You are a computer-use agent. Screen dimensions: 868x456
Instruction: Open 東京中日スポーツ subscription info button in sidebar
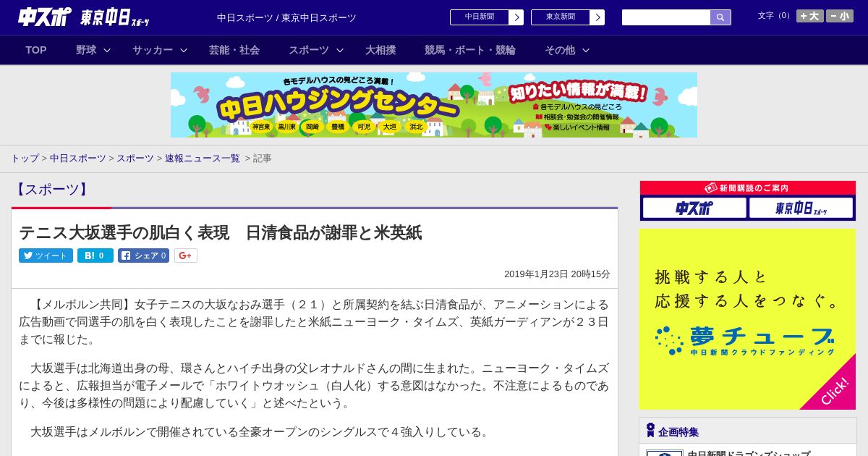click(x=801, y=208)
